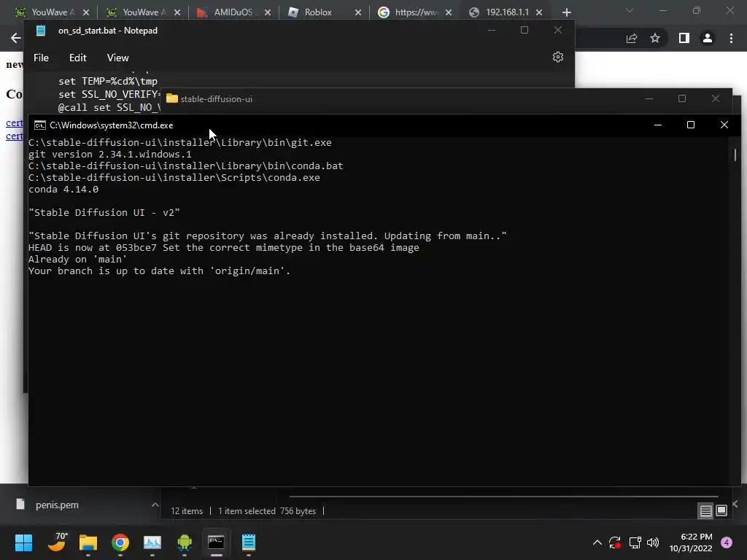Open the volume tray icon

point(653,542)
